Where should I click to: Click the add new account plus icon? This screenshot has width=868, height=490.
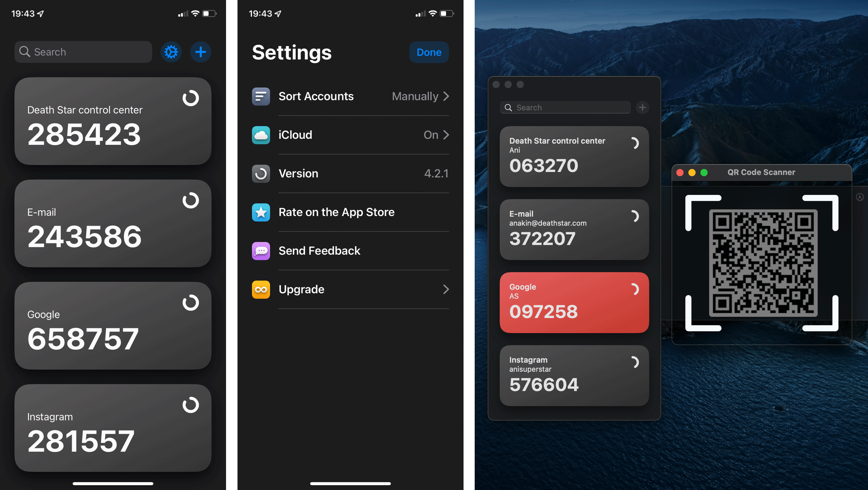[201, 52]
